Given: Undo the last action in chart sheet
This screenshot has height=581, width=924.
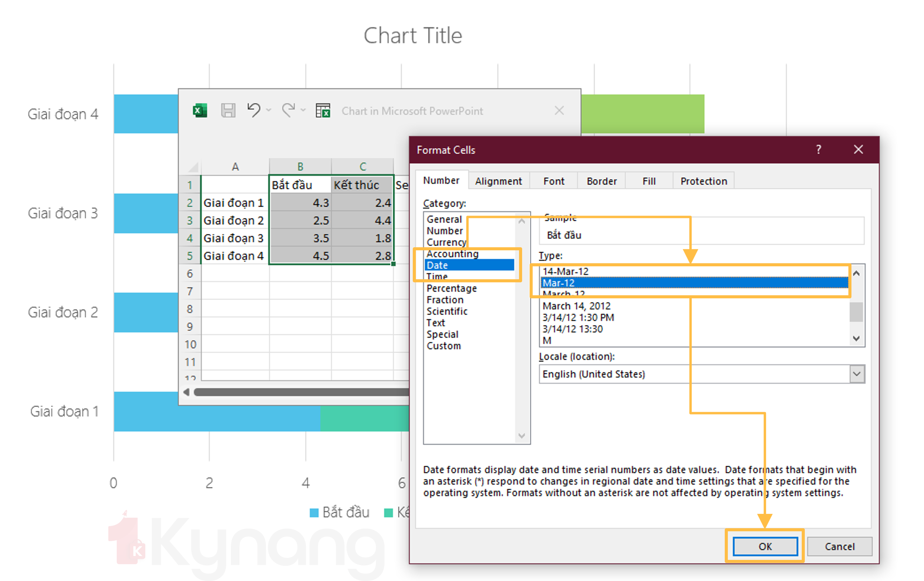Looking at the screenshot, I should click(x=254, y=111).
